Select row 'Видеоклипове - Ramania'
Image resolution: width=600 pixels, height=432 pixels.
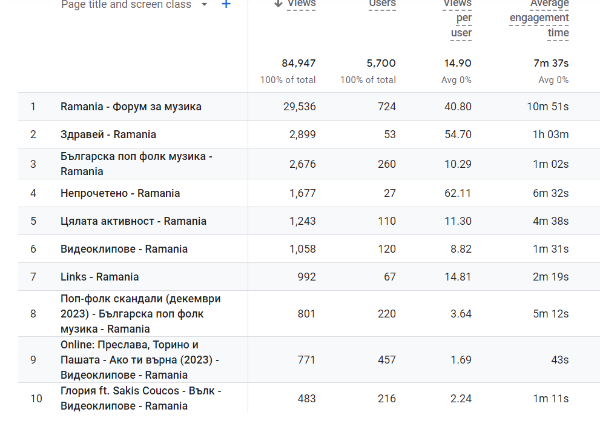click(309, 249)
